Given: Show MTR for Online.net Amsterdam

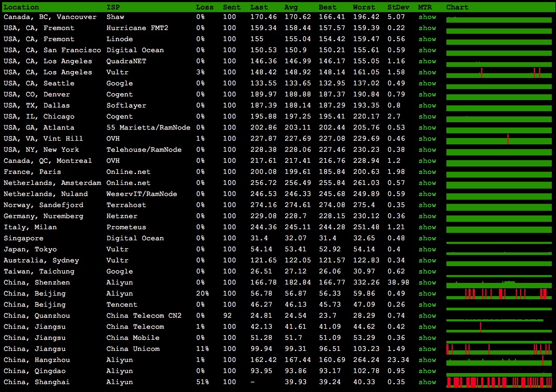Looking at the screenshot, I should pyautogui.click(x=427, y=183).
